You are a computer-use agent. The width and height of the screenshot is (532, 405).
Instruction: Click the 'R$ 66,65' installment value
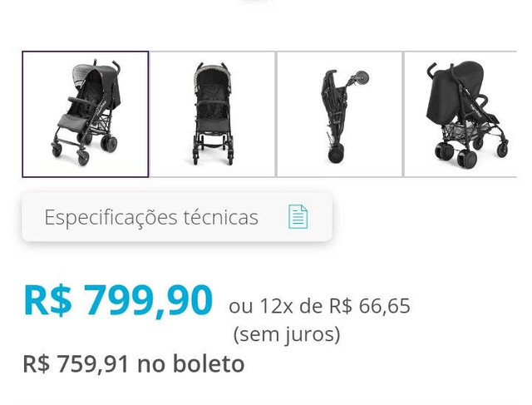(x=370, y=305)
